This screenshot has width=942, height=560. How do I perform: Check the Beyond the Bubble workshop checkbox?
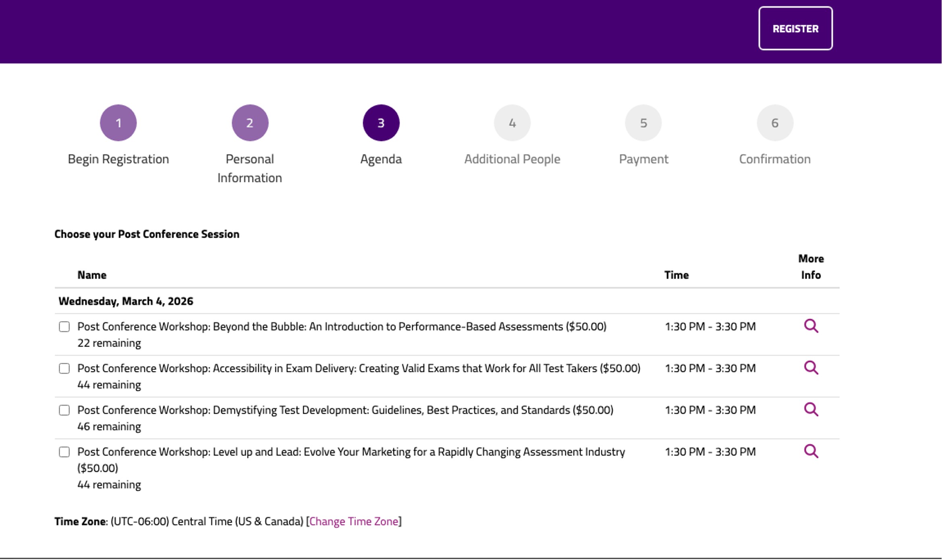64,326
